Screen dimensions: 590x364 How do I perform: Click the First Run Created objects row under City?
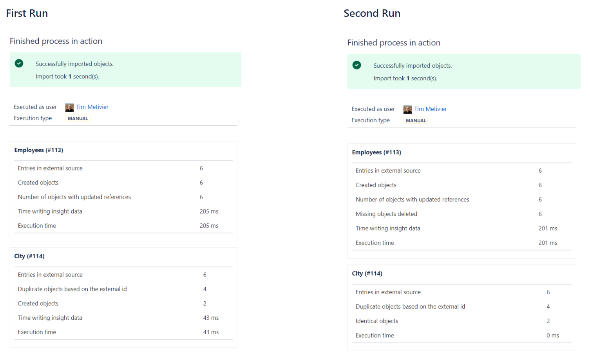(x=123, y=303)
